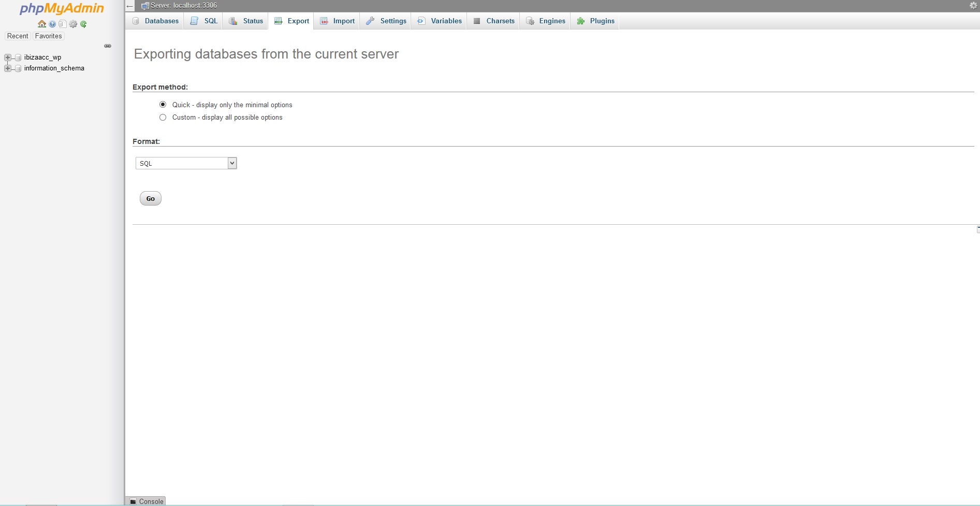This screenshot has width=980, height=506.
Task: Expand the ibizaacc_wp database tree node
Action: pos(7,57)
